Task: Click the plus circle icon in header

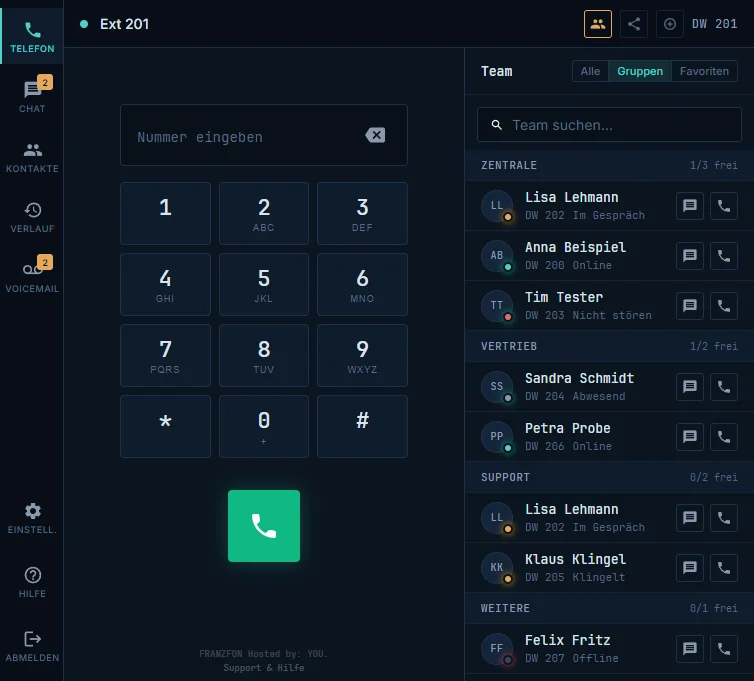Action: point(670,24)
